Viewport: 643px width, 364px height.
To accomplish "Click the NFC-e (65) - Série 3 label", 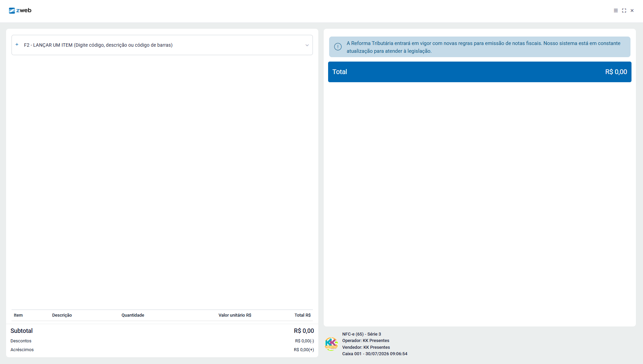I will [362, 334].
